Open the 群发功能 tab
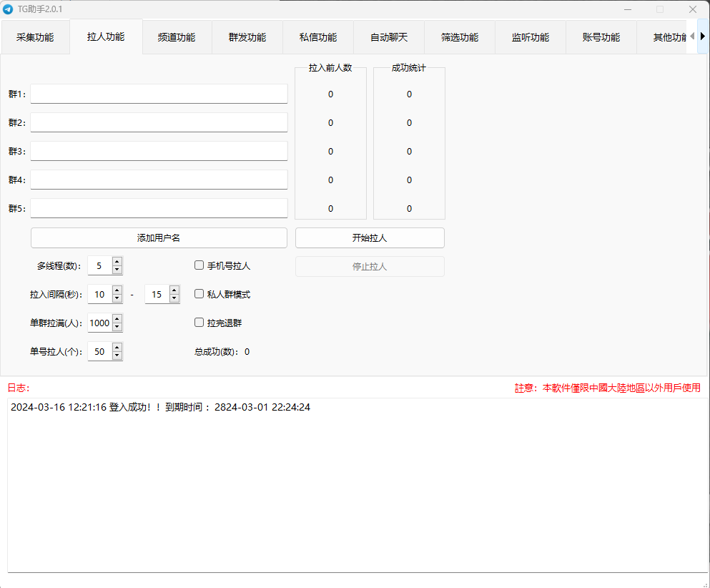This screenshot has width=710, height=588. pyautogui.click(x=247, y=37)
